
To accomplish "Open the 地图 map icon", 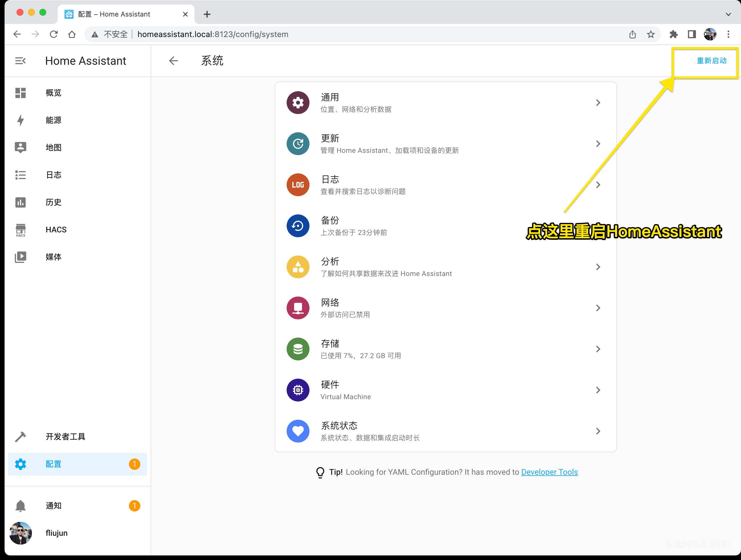I will 20,147.
